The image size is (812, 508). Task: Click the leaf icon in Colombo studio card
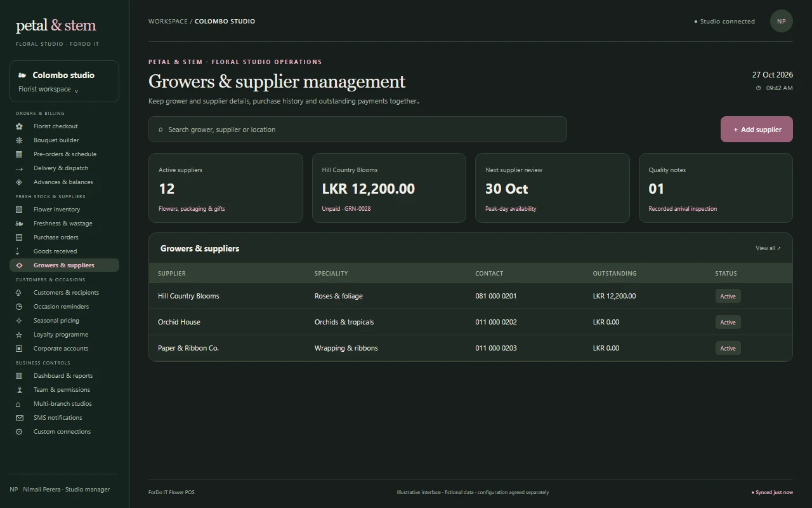tap(22, 75)
